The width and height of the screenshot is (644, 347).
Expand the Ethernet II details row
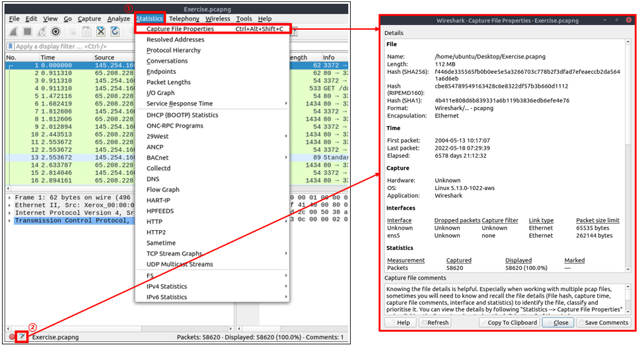pos(9,205)
